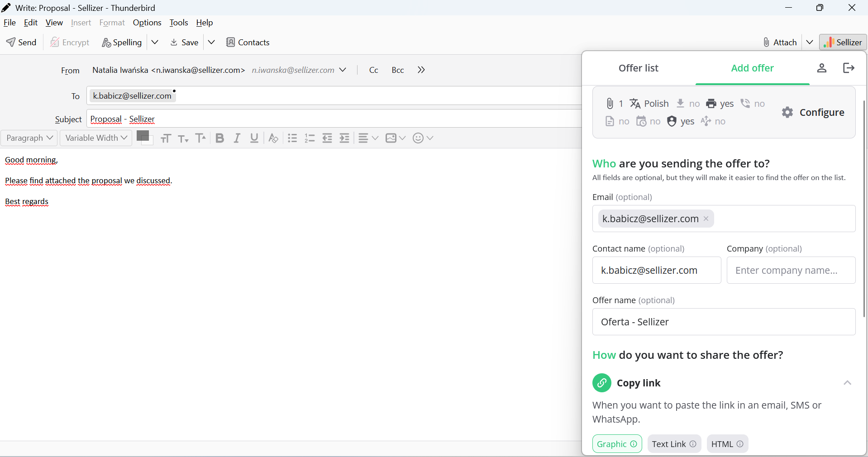Screen dimensions: 868x457
Task: Click the phone call setting icon
Action: (x=745, y=104)
